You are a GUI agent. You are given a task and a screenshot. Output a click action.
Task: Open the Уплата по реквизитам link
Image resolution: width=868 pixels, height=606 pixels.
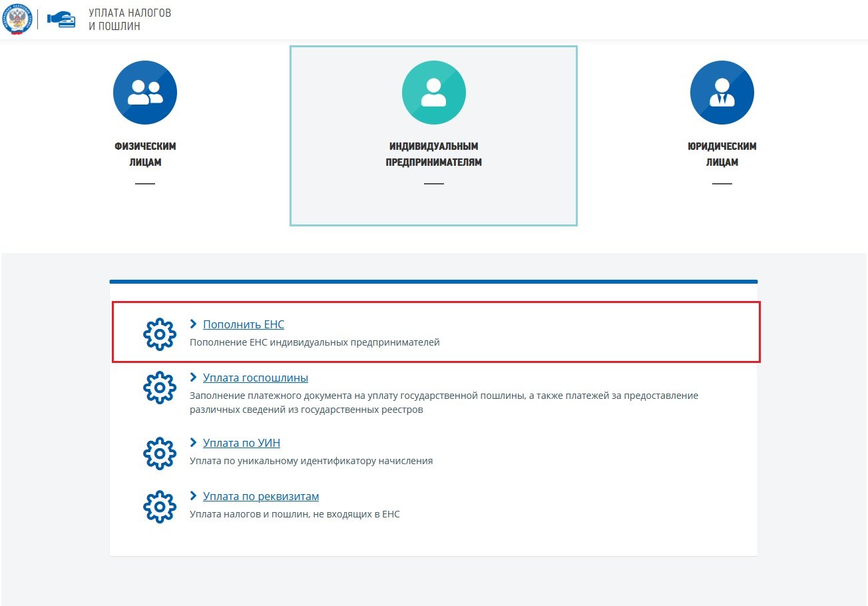(x=261, y=497)
